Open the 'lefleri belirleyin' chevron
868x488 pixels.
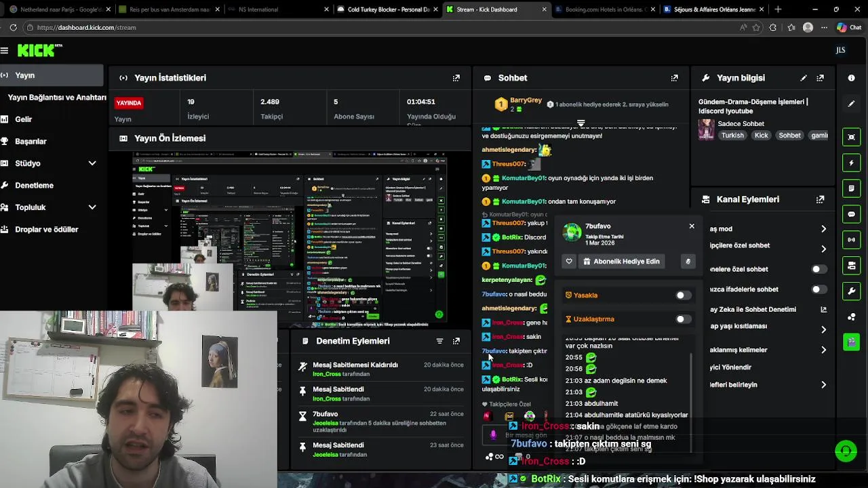coord(823,385)
